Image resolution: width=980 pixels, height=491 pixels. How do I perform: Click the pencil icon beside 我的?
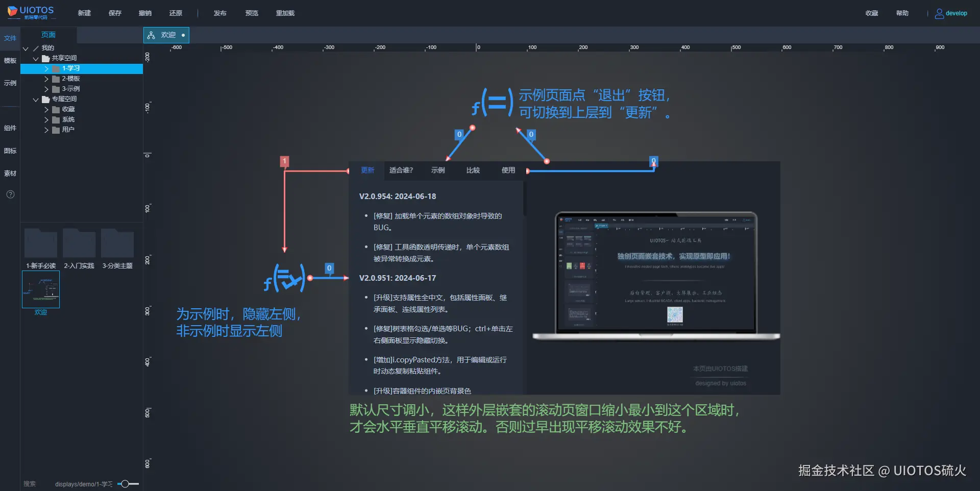(x=36, y=48)
